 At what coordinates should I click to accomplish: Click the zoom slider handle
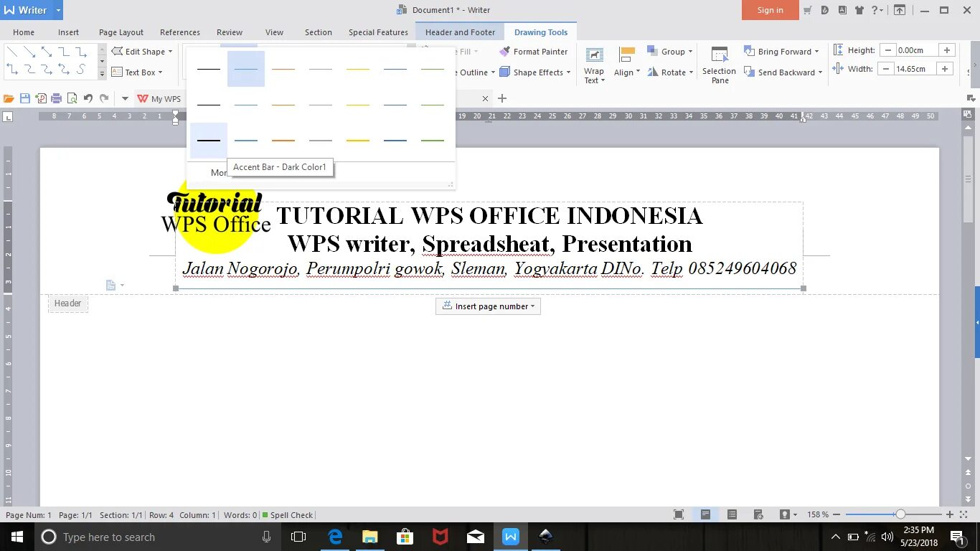[900, 514]
